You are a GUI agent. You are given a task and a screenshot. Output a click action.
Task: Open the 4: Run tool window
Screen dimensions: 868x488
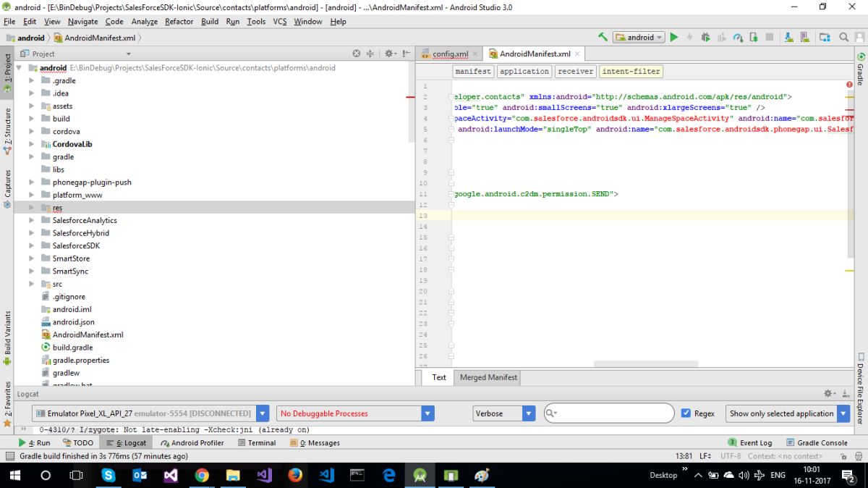tap(35, 442)
